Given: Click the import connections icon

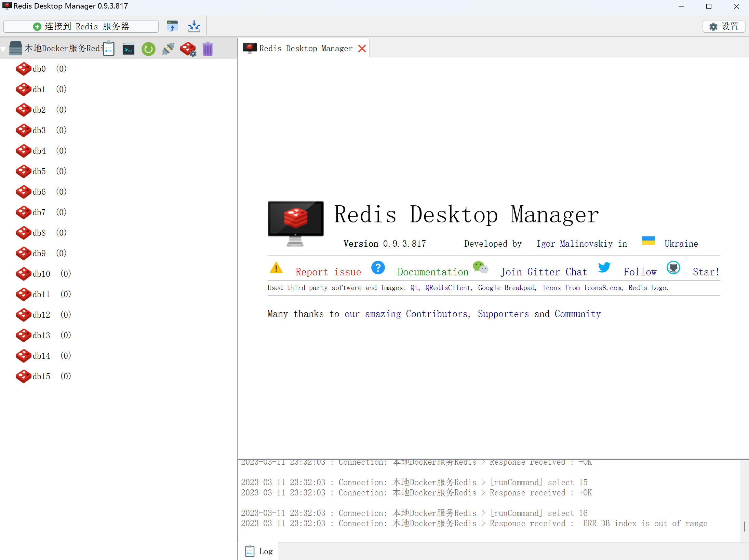Looking at the screenshot, I should pos(172,26).
